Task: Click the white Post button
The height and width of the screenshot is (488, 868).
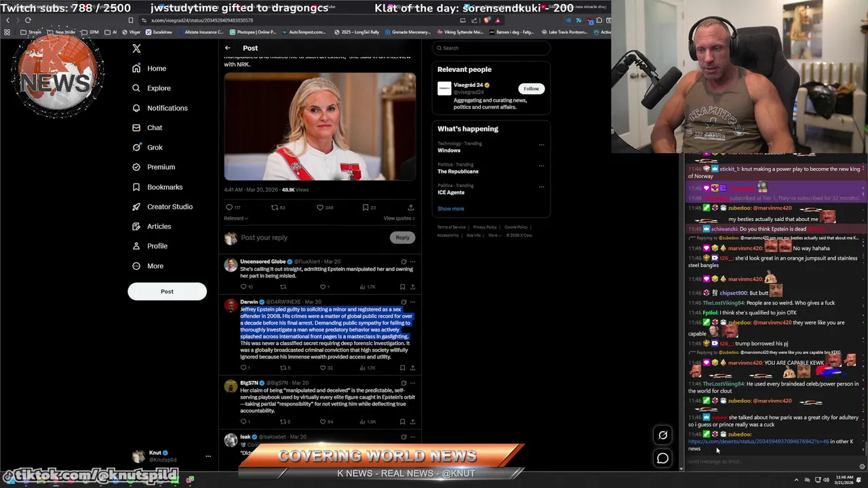Action: [167, 291]
